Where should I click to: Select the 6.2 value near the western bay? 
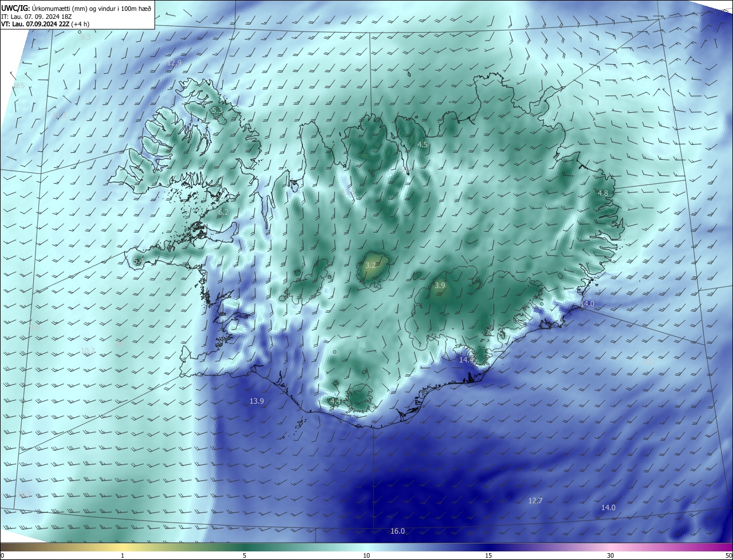click(x=223, y=212)
